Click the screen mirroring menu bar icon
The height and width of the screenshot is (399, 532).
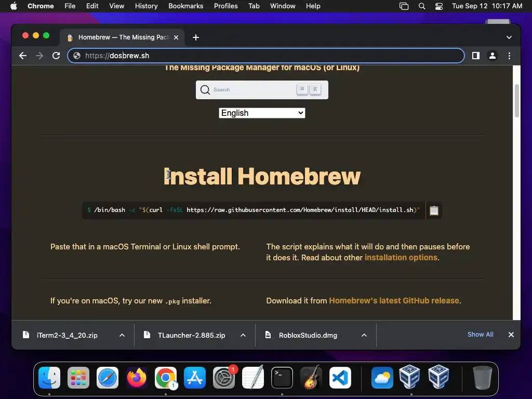tap(404, 6)
